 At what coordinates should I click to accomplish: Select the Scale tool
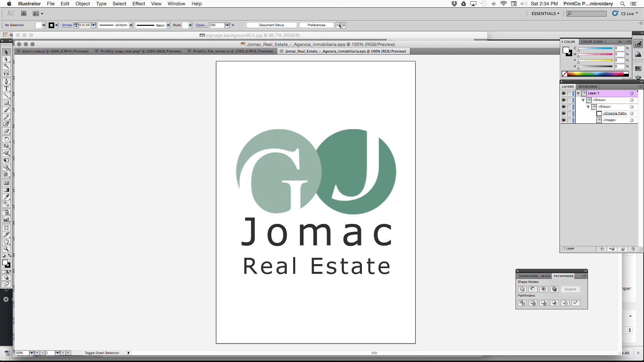point(6,146)
